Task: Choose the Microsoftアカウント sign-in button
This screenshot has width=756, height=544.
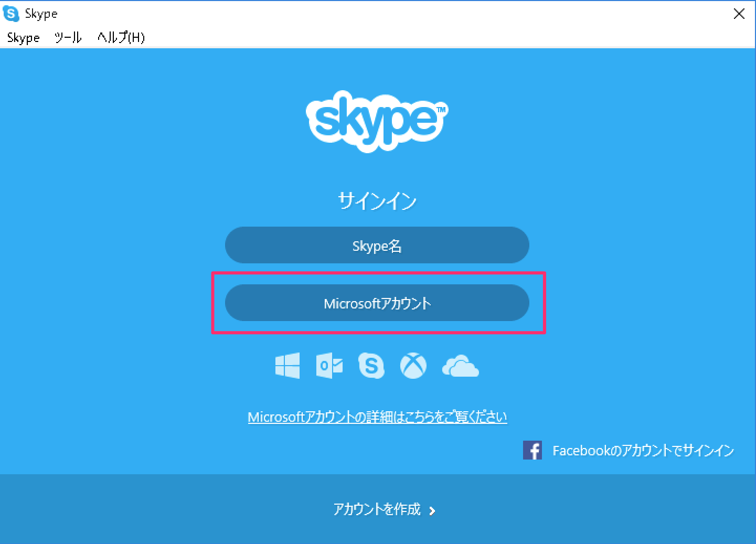Action: tap(377, 303)
